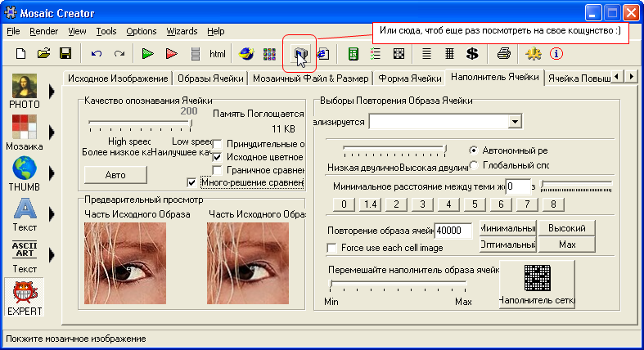The image size is (644, 350).
Task: Click the Авто button
Action: pyautogui.click(x=115, y=175)
